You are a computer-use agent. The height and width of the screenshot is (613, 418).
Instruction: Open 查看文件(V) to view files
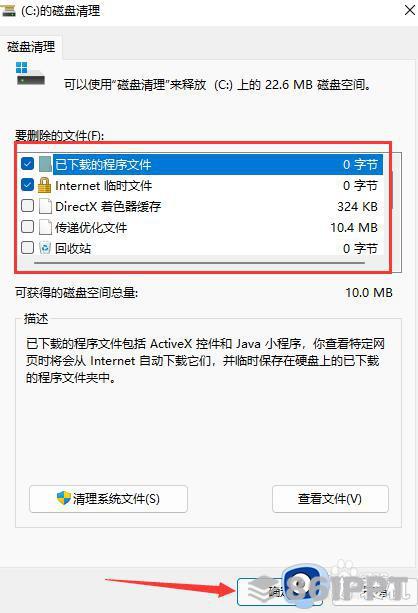pyautogui.click(x=330, y=499)
